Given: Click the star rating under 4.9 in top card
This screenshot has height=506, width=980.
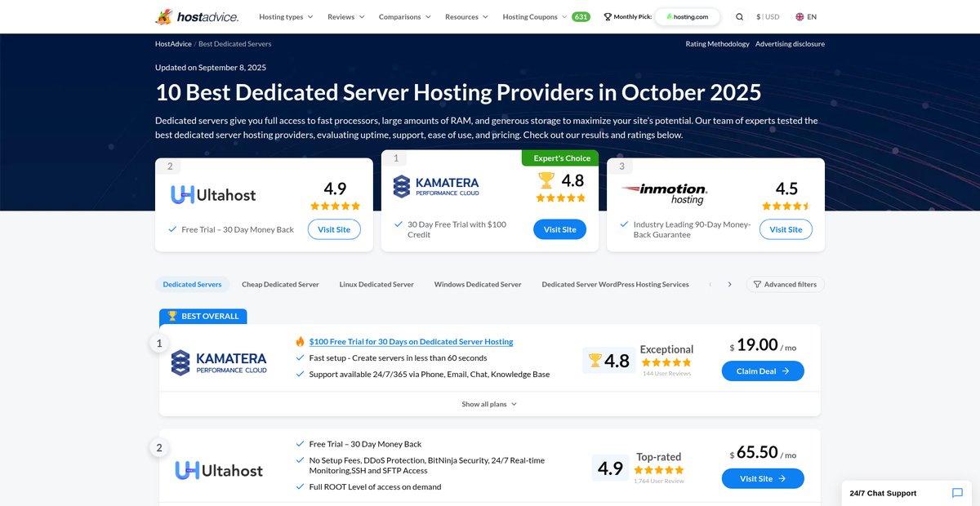Looking at the screenshot, I should 335,206.
